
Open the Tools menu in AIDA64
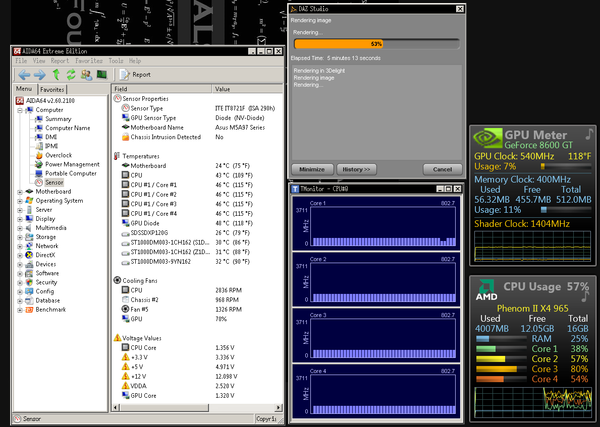coord(116,61)
